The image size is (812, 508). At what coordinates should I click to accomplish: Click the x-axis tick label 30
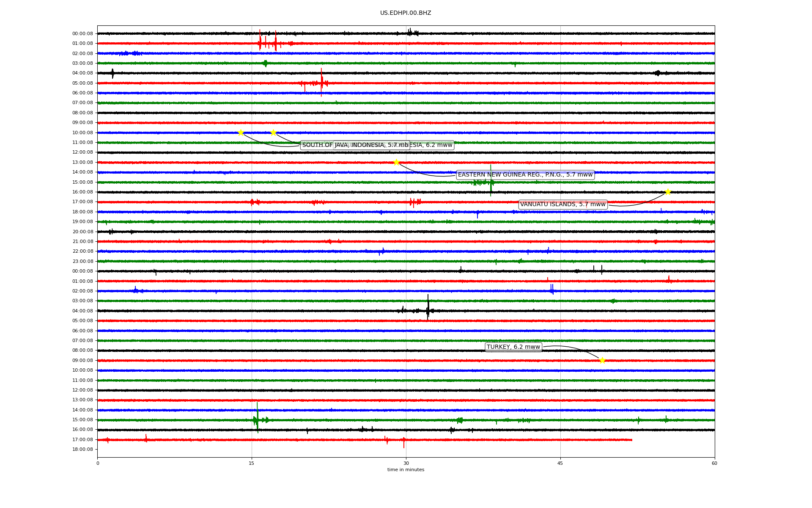(x=406, y=463)
